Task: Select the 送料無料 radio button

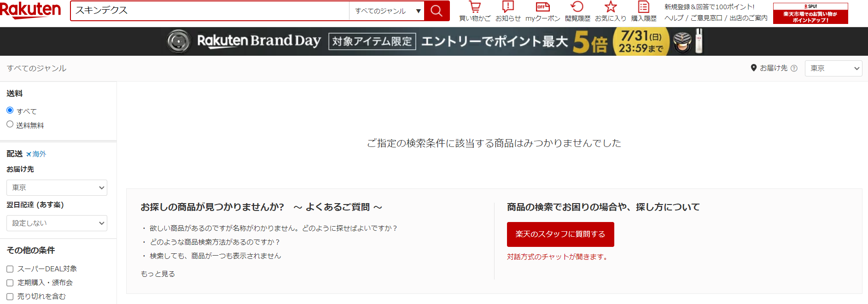Action: pyautogui.click(x=10, y=124)
